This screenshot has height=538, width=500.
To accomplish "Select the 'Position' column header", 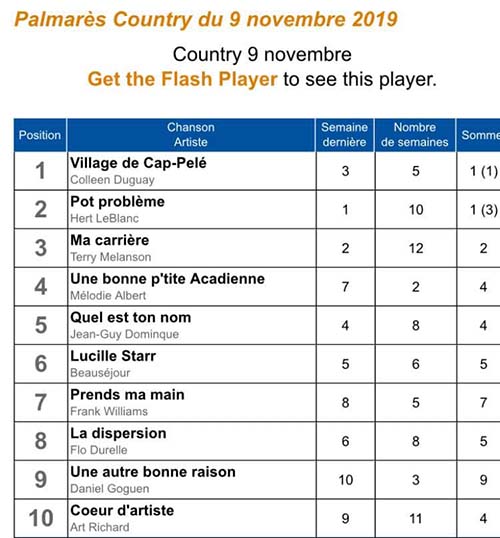I will [40, 135].
